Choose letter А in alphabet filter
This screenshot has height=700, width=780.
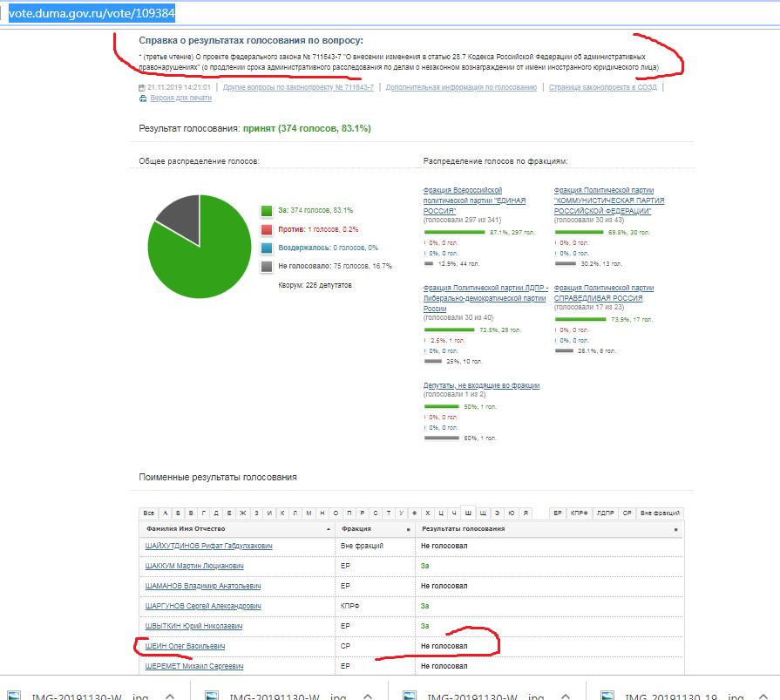(x=166, y=513)
